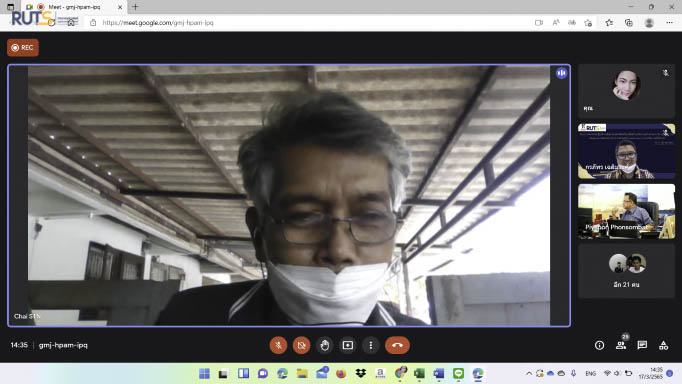Open the browser Favorites star icon
The height and width of the screenshot is (384, 682).
609,23
